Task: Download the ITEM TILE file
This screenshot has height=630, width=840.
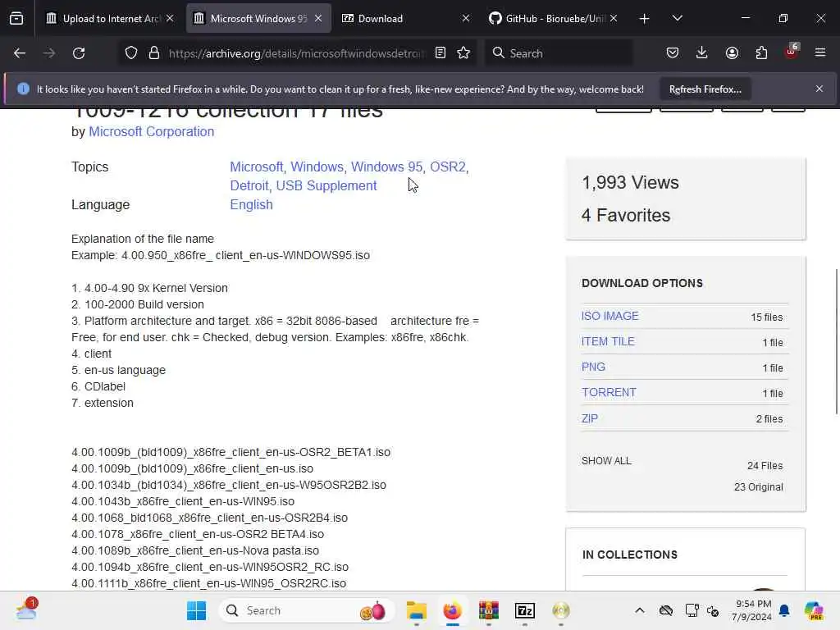Action: 608,342
